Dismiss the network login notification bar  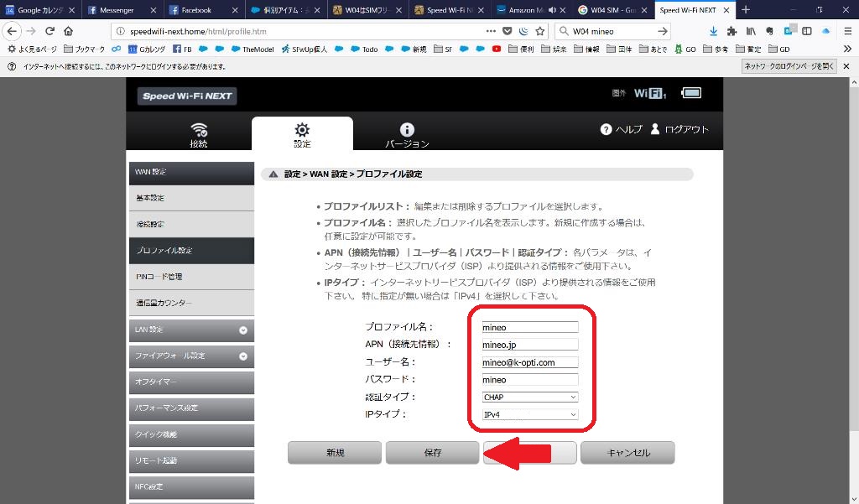[x=846, y=66]
